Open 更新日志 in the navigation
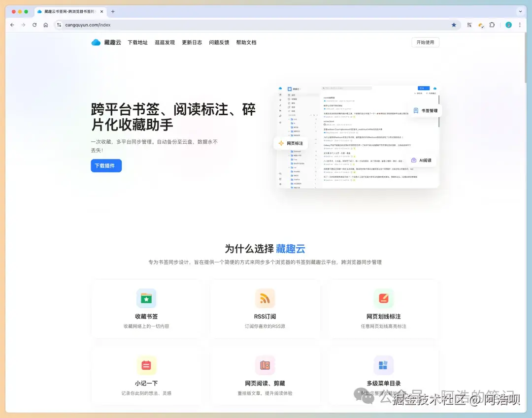Screen dimensions: 532x418 192,42
